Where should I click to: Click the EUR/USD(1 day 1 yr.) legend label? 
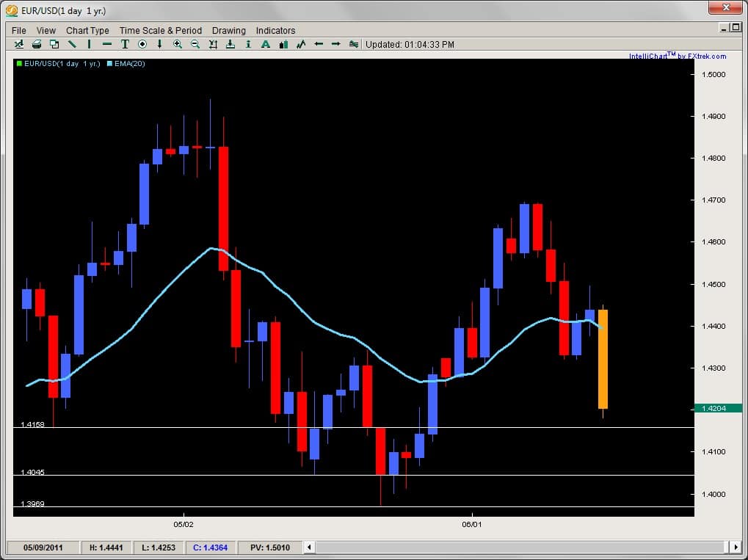(62, 63)
